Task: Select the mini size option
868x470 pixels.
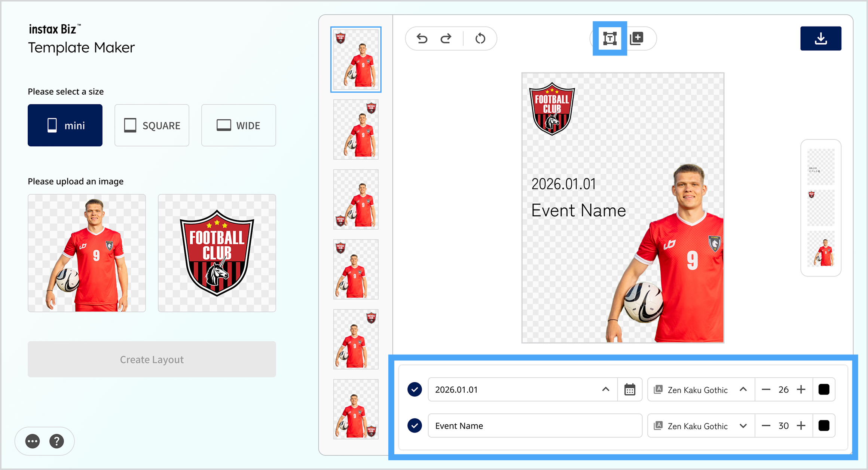Action: click(65, 125)
